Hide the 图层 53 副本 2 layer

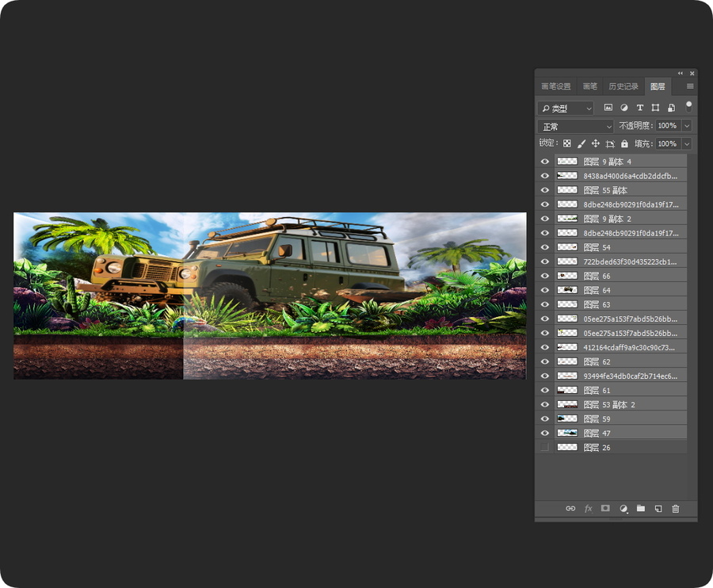pos(545,405)
